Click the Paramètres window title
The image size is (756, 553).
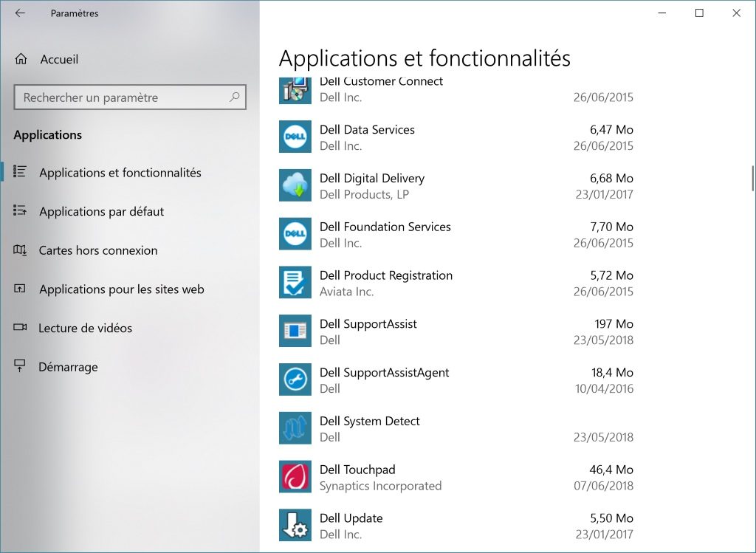[x=75, y=13]
